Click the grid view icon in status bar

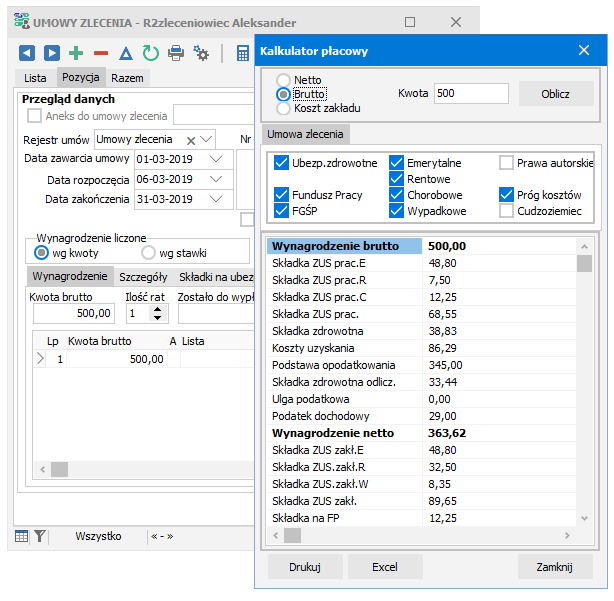(x=22, y=536)
